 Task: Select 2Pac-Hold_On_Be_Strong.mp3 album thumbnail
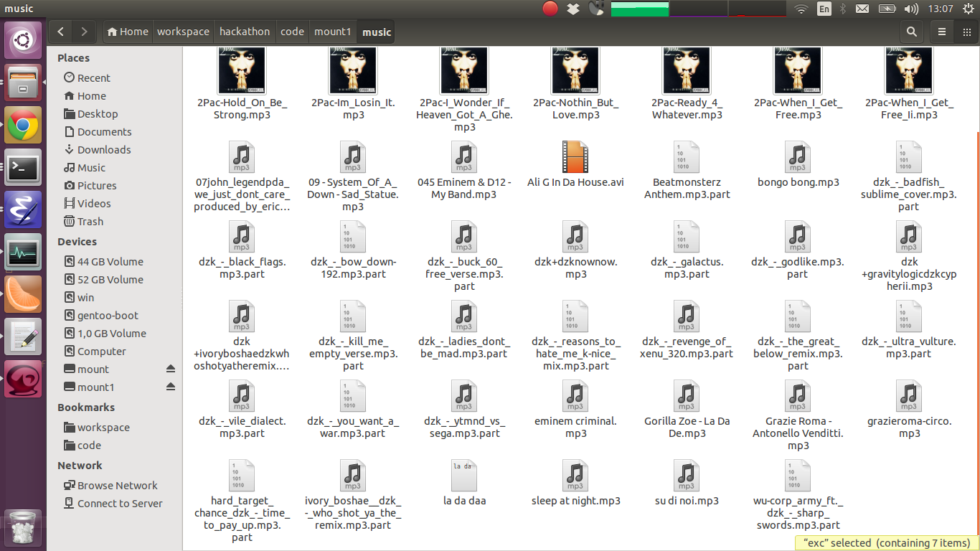pos(242,70)
